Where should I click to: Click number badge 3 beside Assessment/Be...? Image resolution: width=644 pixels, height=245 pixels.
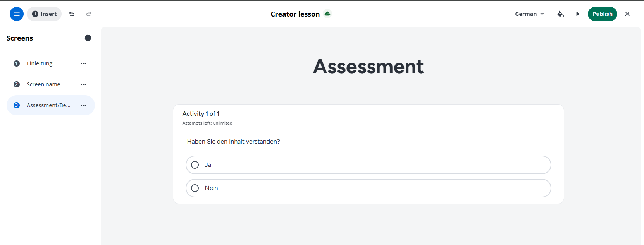17,105
